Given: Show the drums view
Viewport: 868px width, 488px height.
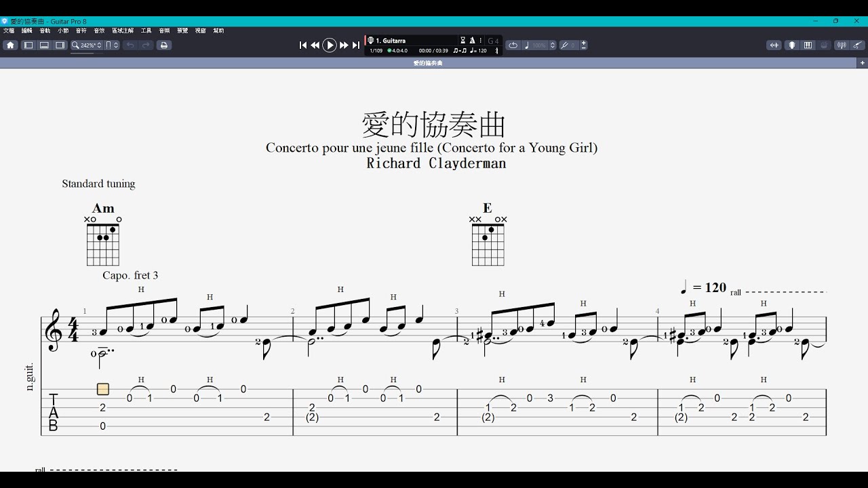Looking at the screenshot, I should click(824, 45).
